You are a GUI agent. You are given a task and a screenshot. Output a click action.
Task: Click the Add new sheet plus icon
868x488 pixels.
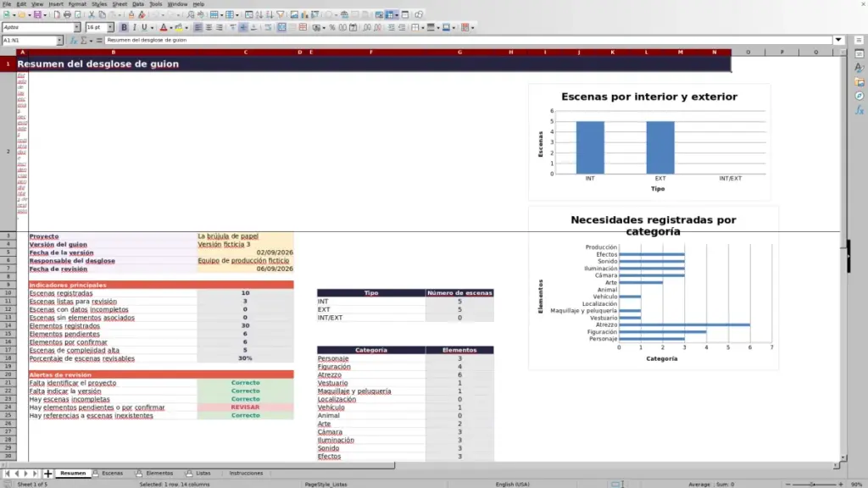[47, 474]
